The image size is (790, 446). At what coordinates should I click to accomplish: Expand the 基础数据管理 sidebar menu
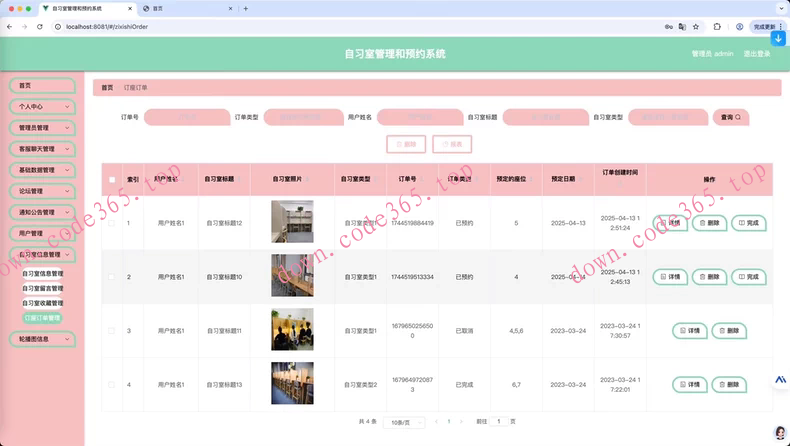[x=42, y=170]
